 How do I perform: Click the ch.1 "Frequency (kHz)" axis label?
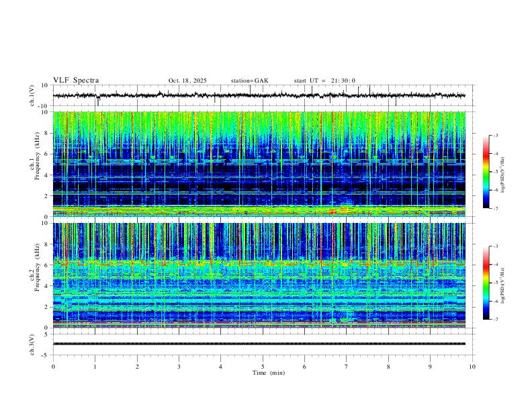37,156
